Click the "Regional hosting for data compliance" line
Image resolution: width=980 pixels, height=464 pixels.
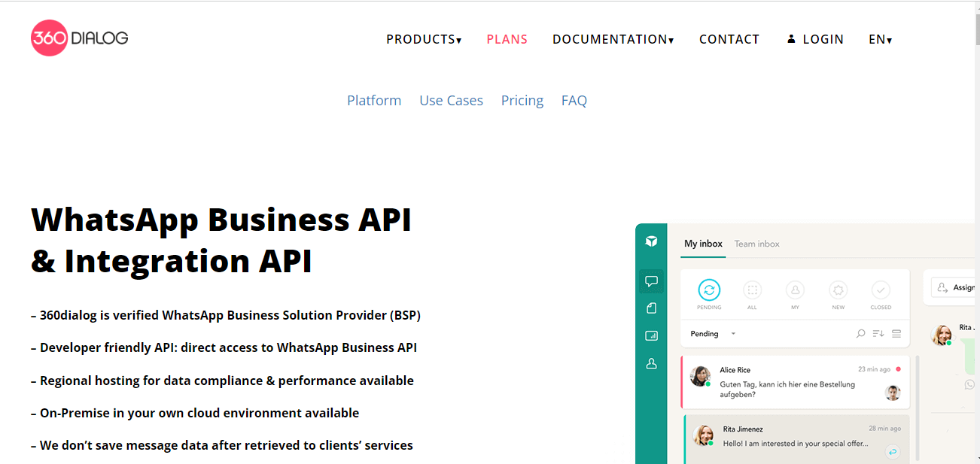pos(223,381)
